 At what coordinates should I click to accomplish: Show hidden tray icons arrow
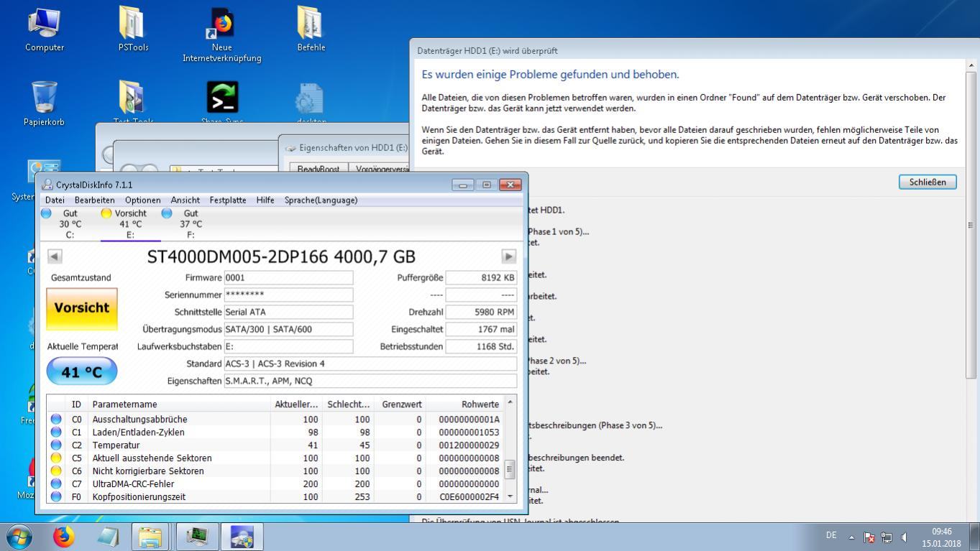pyautogui.click(x=852, y=537)
